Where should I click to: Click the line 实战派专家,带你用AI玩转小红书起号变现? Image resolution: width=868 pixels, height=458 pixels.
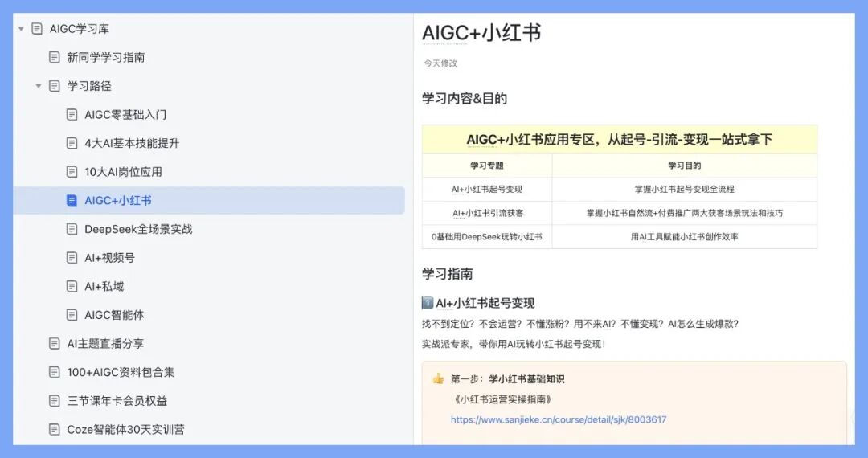[514, 344]
